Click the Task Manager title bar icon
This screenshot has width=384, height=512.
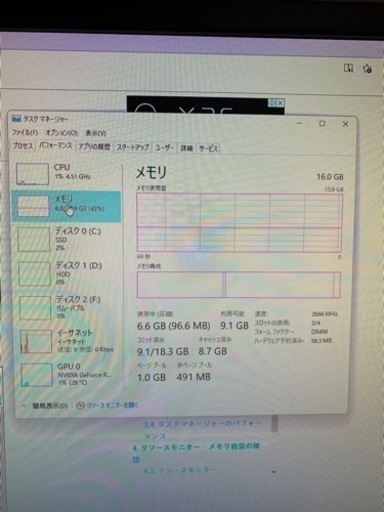[16, 119]
